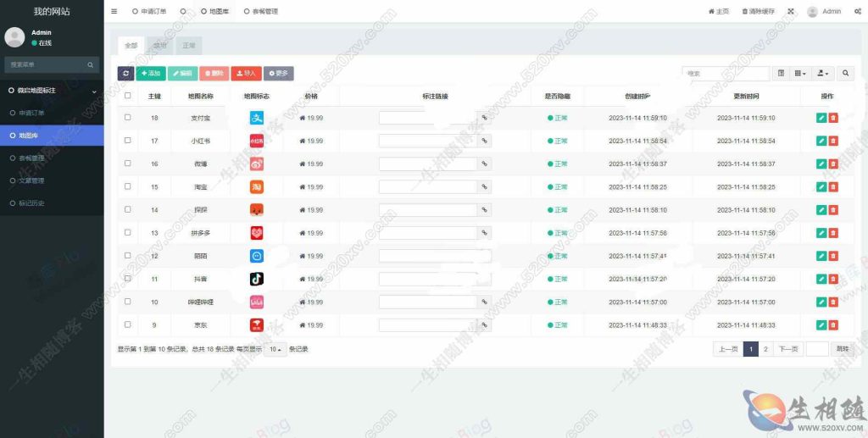Click the annotation link field for row 16
868x438 pixels.
coord(428,164)
